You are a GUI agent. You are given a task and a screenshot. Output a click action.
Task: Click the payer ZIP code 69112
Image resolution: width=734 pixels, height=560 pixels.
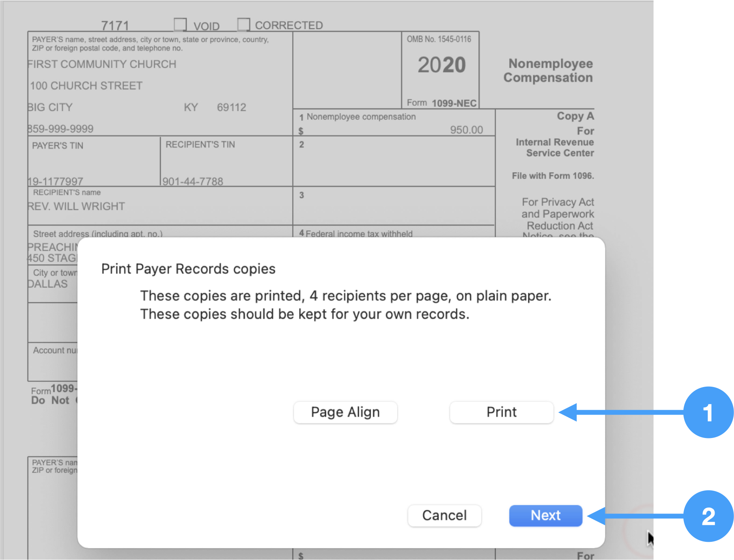231,107
